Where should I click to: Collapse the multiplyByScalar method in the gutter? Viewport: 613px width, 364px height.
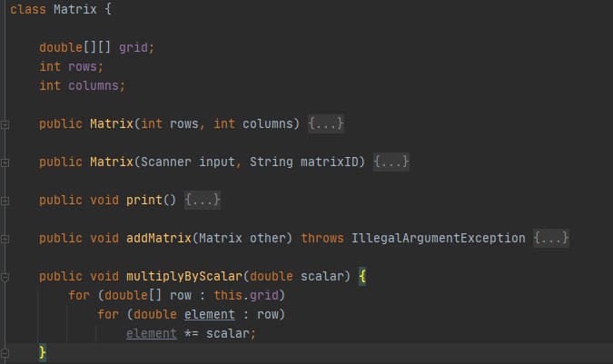click(5, 277)
